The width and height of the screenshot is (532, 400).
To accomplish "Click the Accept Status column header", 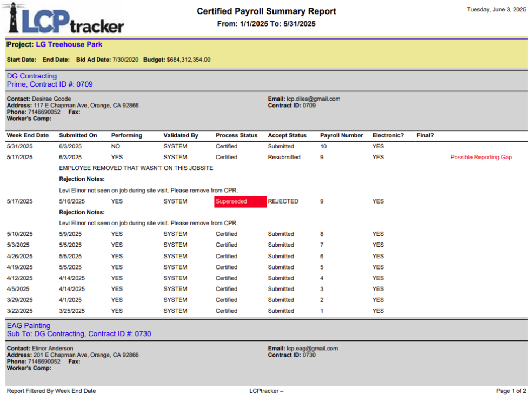I will click(x=287, y=135).
